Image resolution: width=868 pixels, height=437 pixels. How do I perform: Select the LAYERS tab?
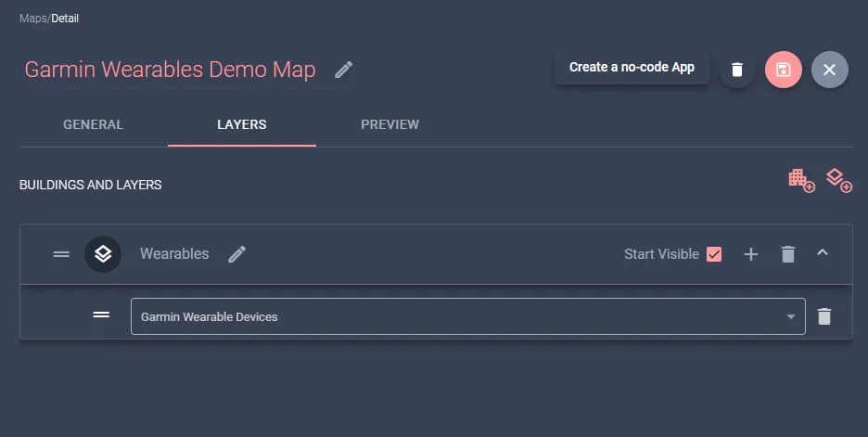(x=242, y=124)
